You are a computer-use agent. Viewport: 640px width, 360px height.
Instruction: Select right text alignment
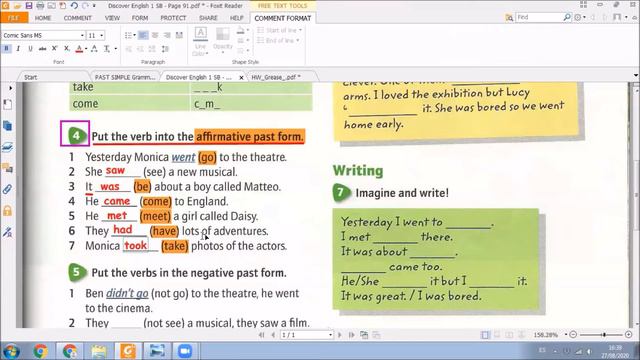coord(167,36)
